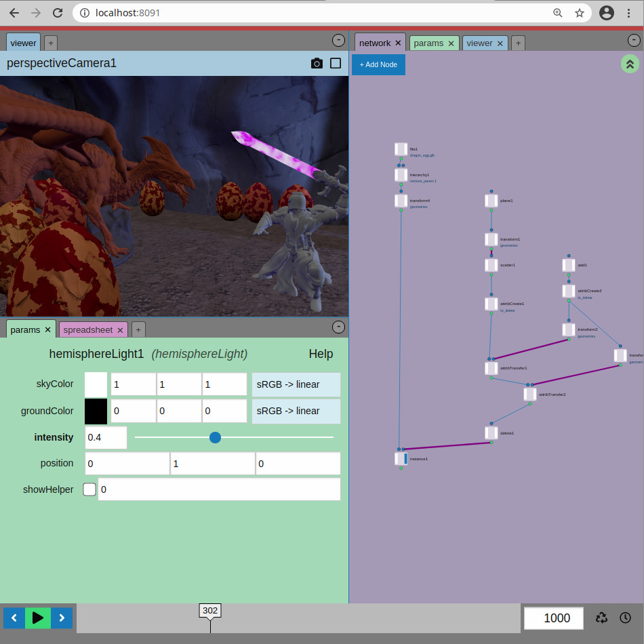The image size is (644, 644).
Task: Take a viewer snapshot with camera icon
Action: [317, 63]
